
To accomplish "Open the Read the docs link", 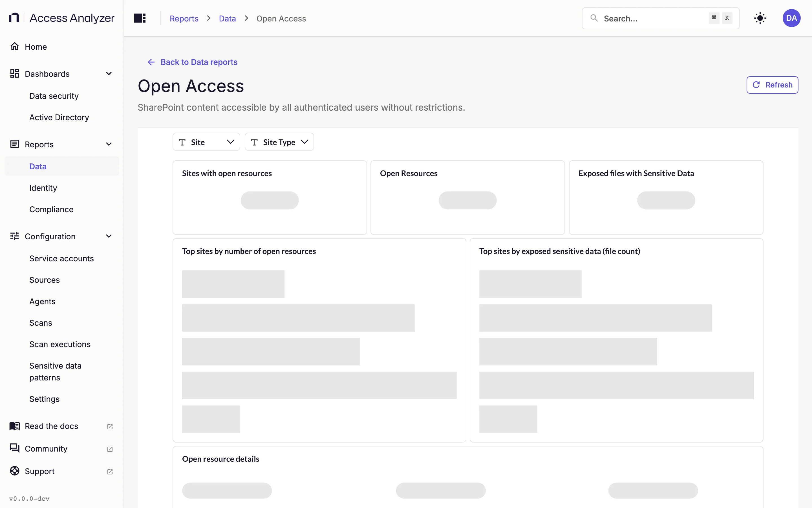I will click(x=62, y=426).
